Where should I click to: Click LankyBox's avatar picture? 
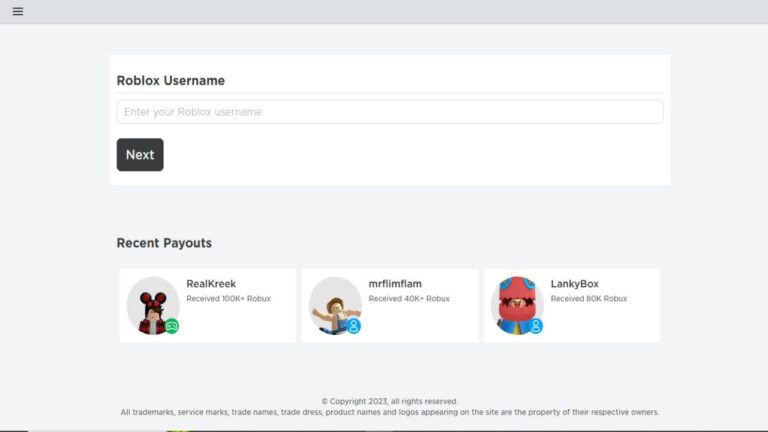515,304
